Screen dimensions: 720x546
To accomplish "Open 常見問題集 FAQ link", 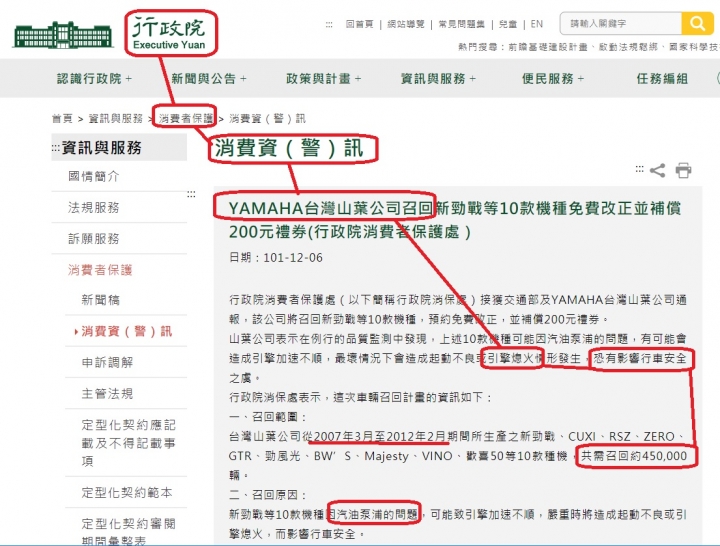I will point(461,24).
